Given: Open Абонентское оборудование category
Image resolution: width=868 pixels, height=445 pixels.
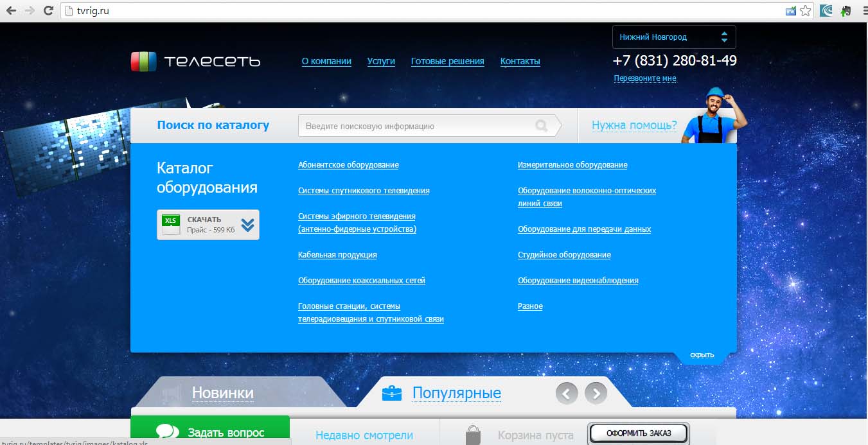Looking at the screenshot, I should [348, 165].
